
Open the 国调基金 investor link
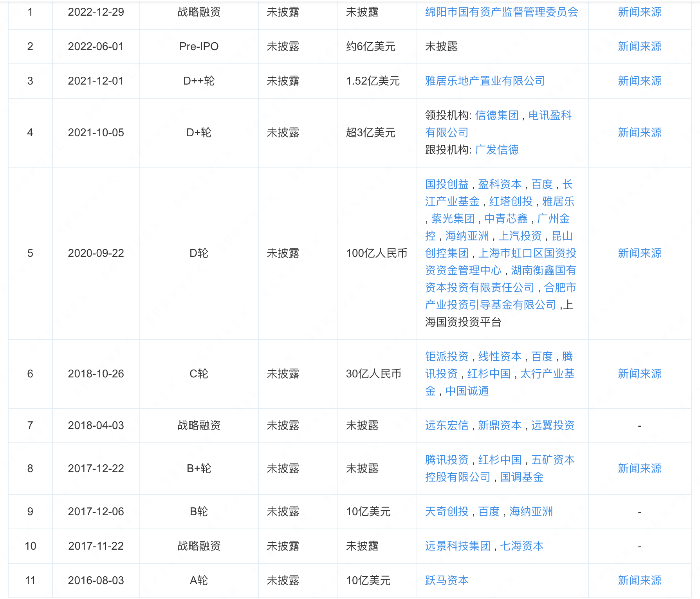[522, 477]
